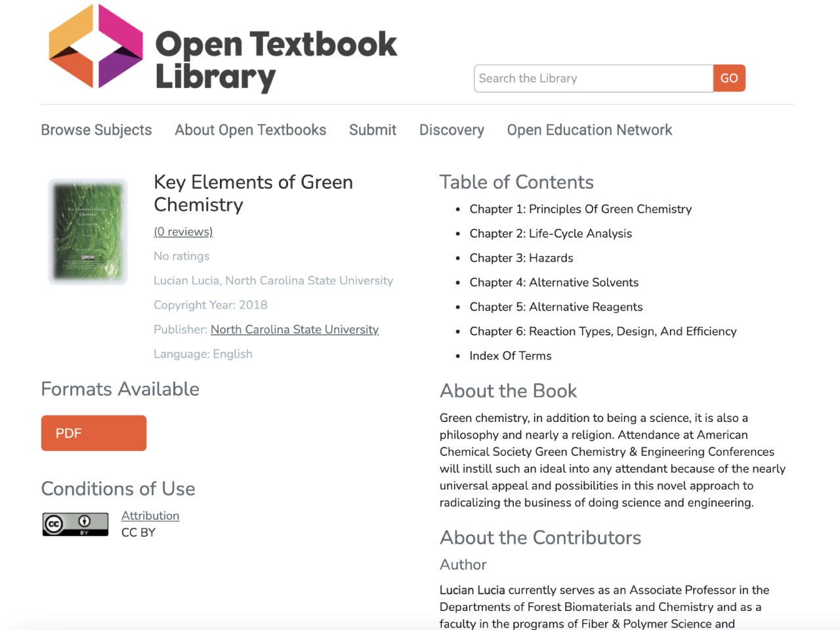Image resolution: width=840 pixels, height=630 pixels.
Task: Visit Open Education Network link
Action: point(589,130)
